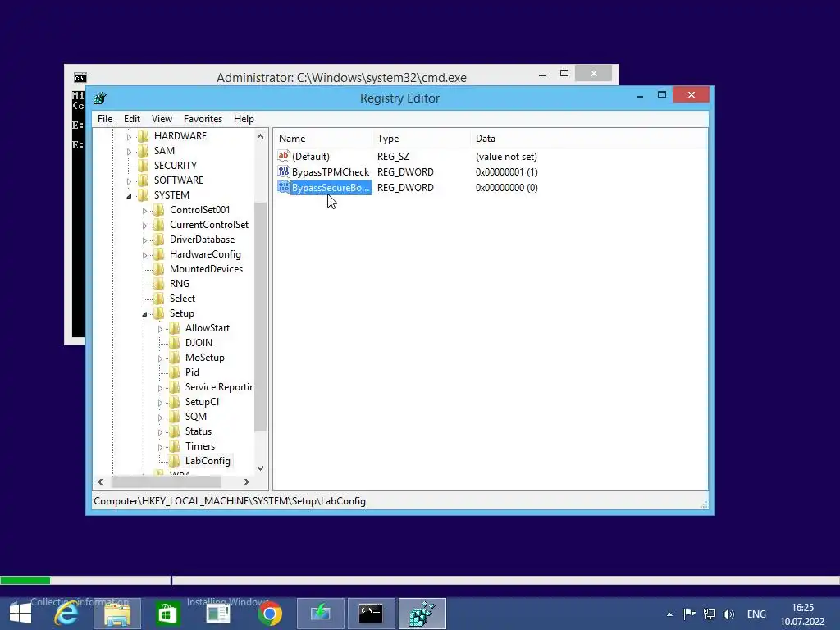The width and height of the screenshot is (840, 630).
Task: Select the HardwareConfig tree item
Action: click(205, 254)
